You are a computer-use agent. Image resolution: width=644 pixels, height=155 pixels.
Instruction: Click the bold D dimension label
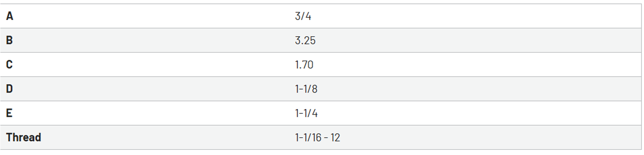[x=10, y=89]
